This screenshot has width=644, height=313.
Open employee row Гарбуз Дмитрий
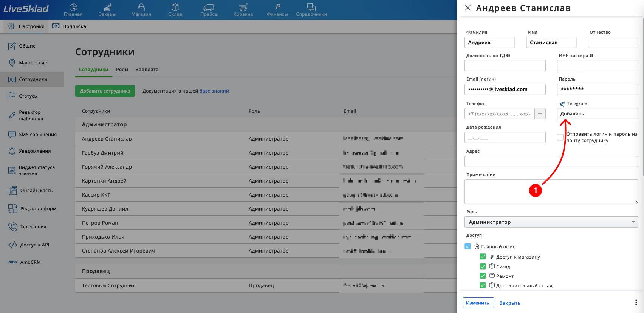266,153
